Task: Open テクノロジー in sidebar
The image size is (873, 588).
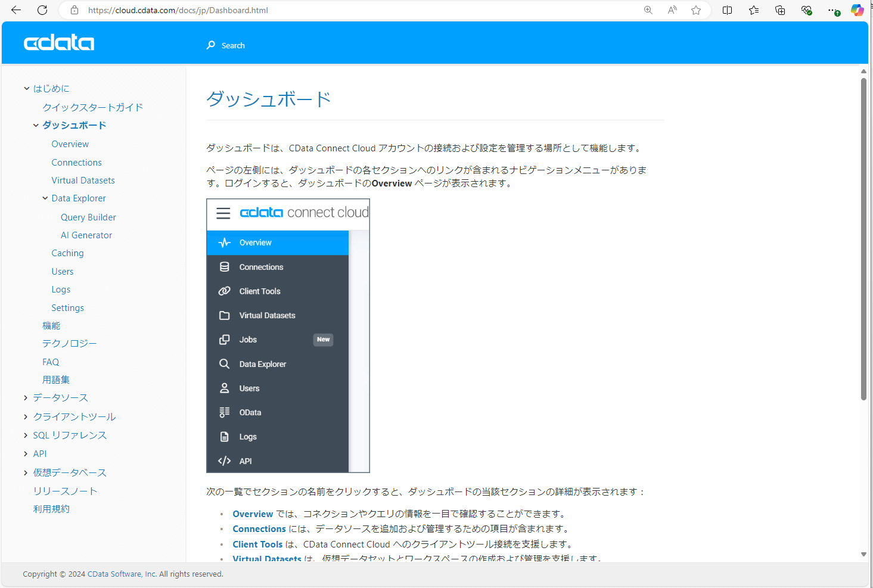Action: click(69, 344)
